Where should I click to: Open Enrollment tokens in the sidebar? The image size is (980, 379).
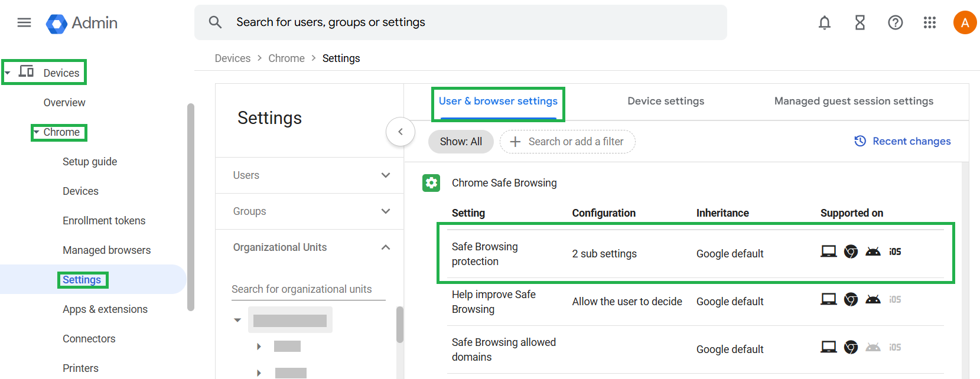(x=104, y=221)
